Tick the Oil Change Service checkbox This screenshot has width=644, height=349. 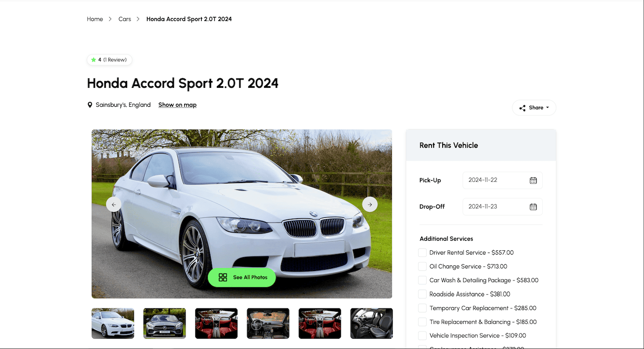pos(422,266)
